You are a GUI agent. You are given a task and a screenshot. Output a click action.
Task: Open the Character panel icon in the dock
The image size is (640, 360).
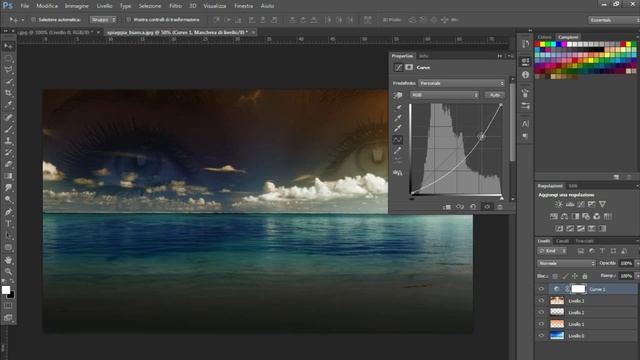[525, 124]
